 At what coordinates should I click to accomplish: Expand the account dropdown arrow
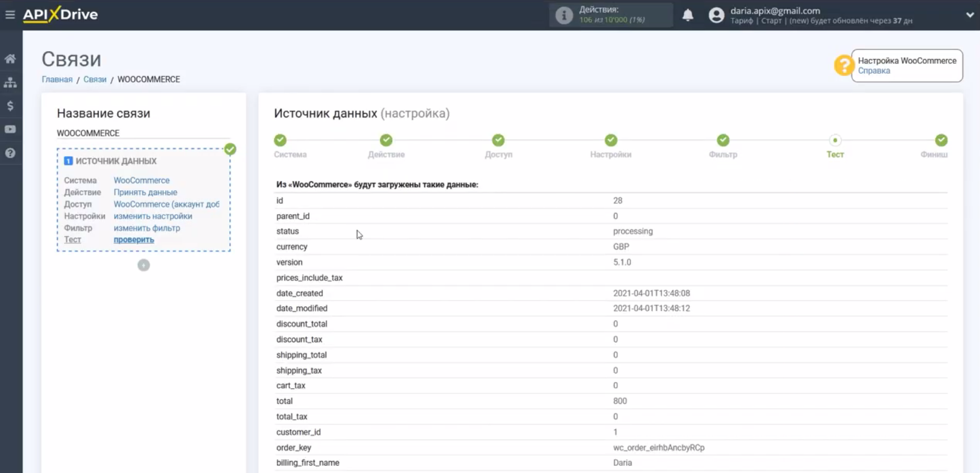point(970,15)
